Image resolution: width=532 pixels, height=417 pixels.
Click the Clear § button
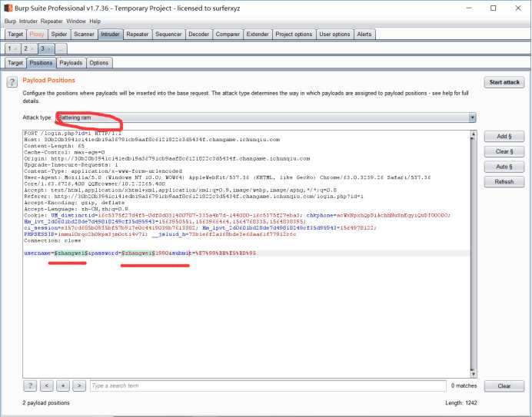point(504,151)
